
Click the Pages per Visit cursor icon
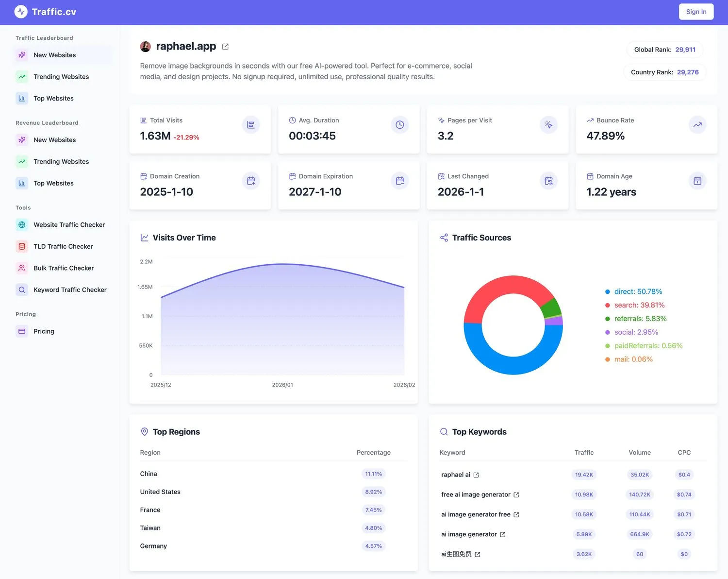tap(548, 125)
